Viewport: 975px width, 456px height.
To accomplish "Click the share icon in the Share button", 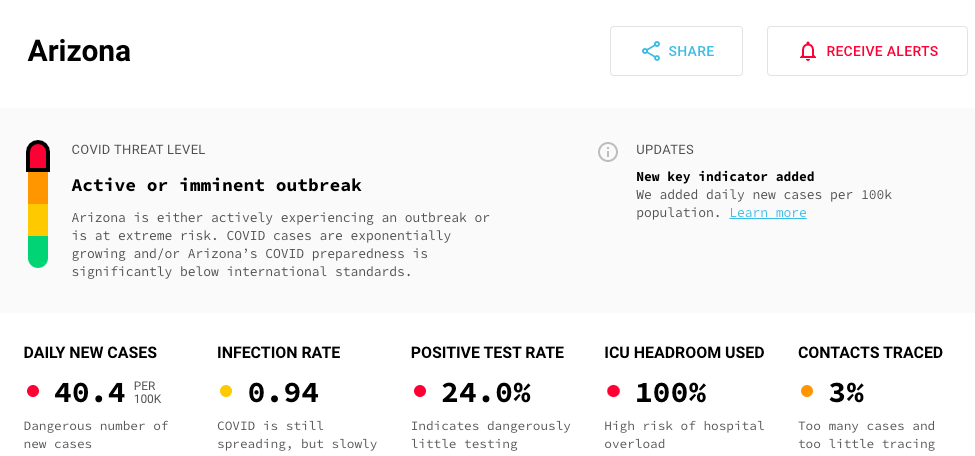I will point(651,51).
